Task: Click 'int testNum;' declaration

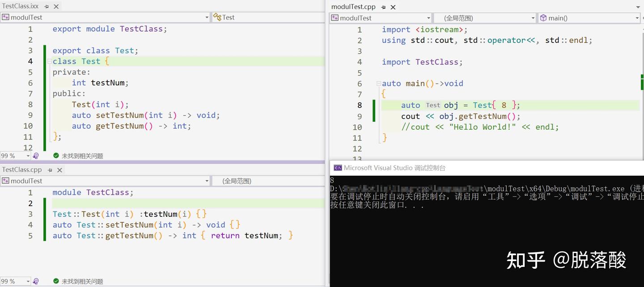Action: [x=100, y=83]
